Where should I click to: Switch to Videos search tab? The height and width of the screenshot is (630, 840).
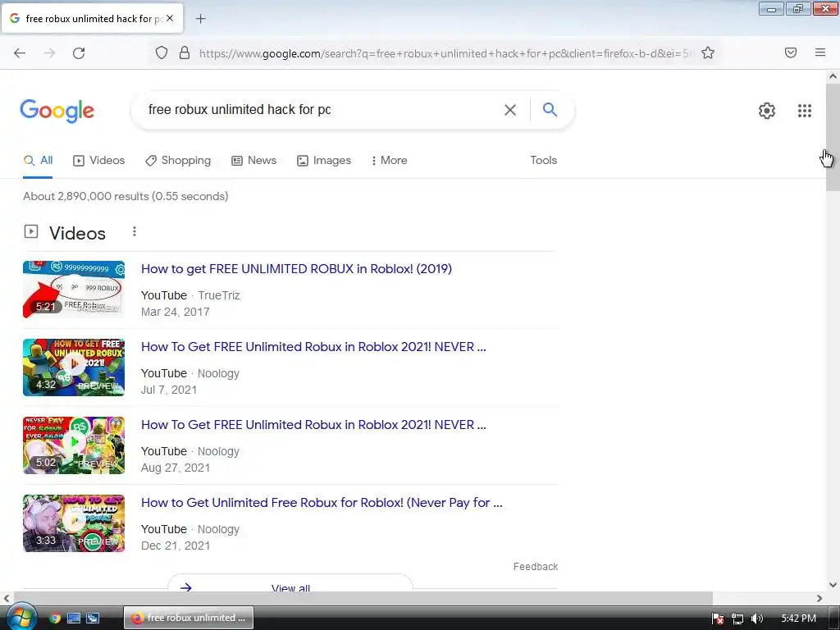click(98, 160)
